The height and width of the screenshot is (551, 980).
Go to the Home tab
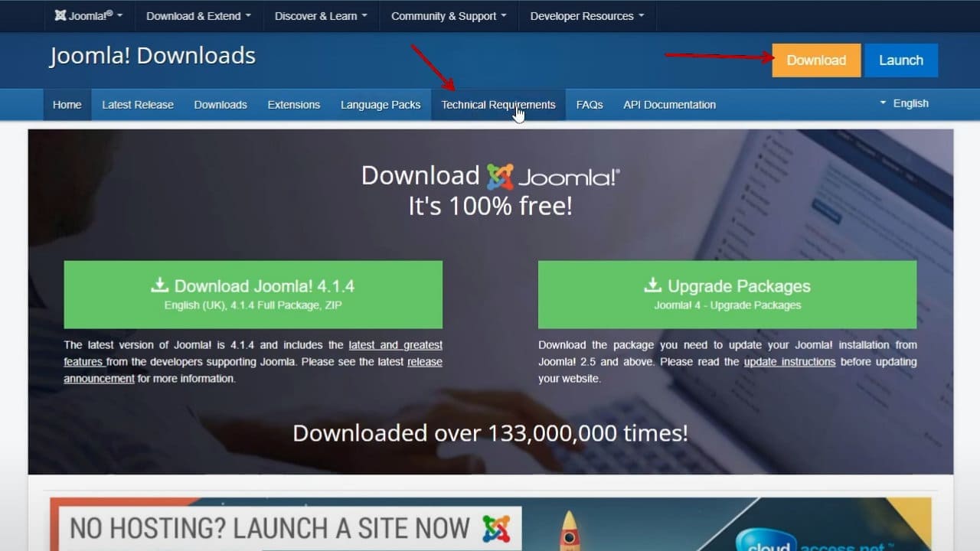[67, 105]
